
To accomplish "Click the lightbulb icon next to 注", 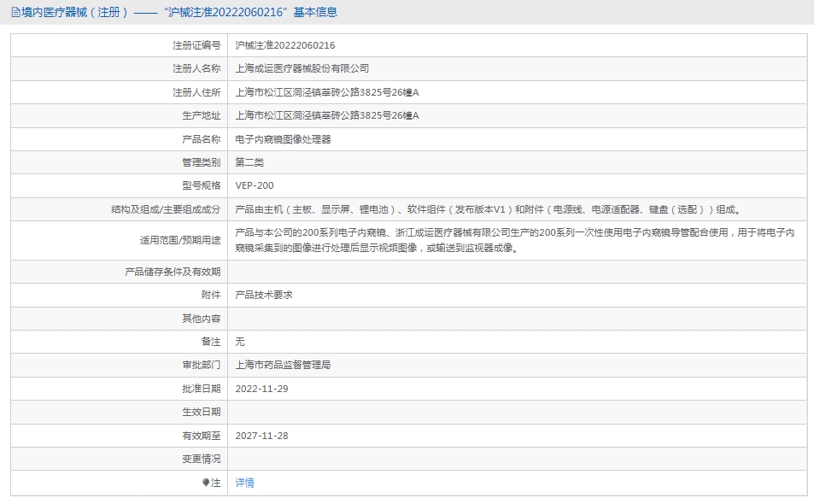I will [206, 483].
